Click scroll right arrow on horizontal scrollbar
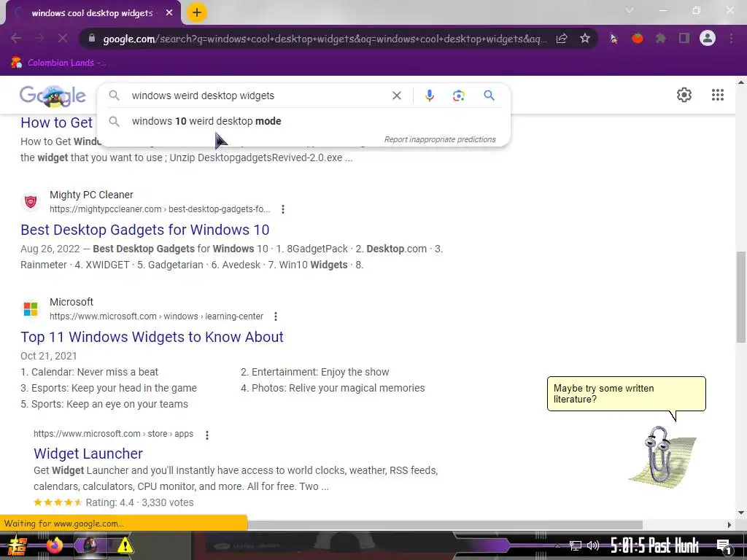The image size is (747, 560). (x=729, y=525)
